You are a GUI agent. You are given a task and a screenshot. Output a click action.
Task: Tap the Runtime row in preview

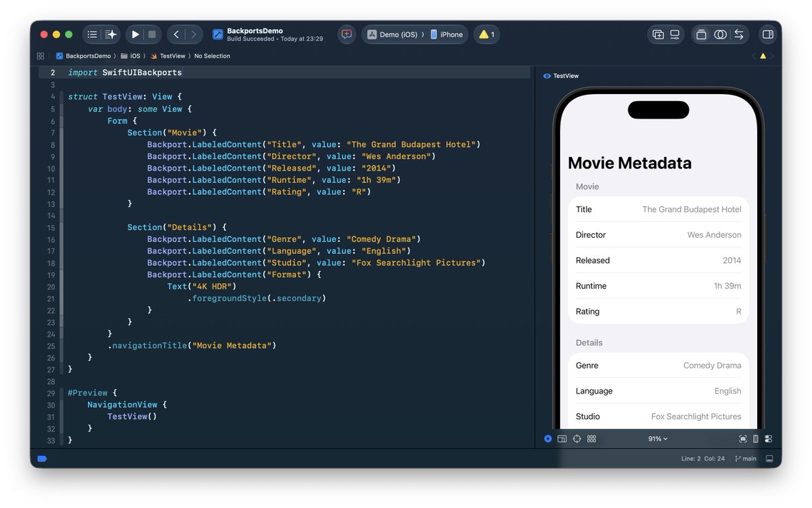[x=658, y=286]
